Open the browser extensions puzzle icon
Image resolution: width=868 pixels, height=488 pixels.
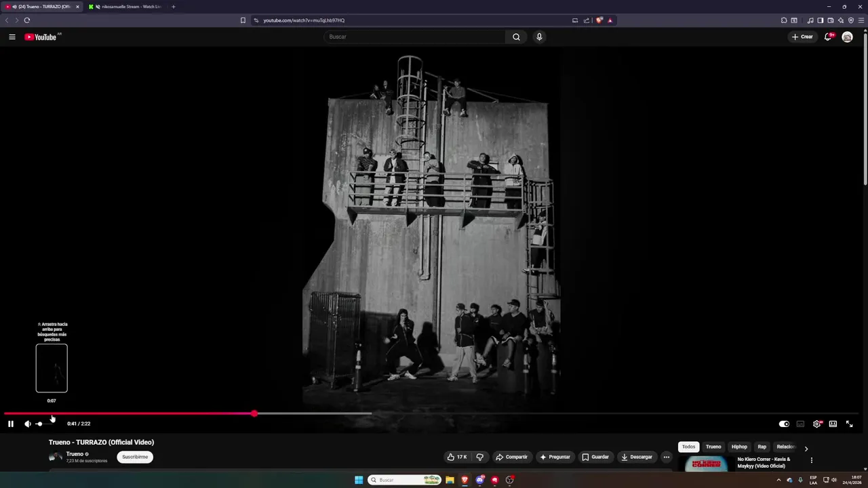pyautogui.click(x=784, y=20)
